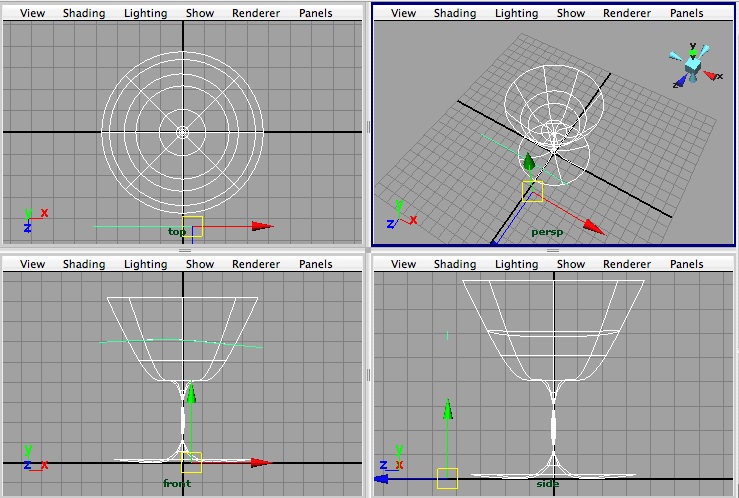739x498 pixels.
Task: Click the red X-axis arrow in persp view
Action: (x=594, y=229)
